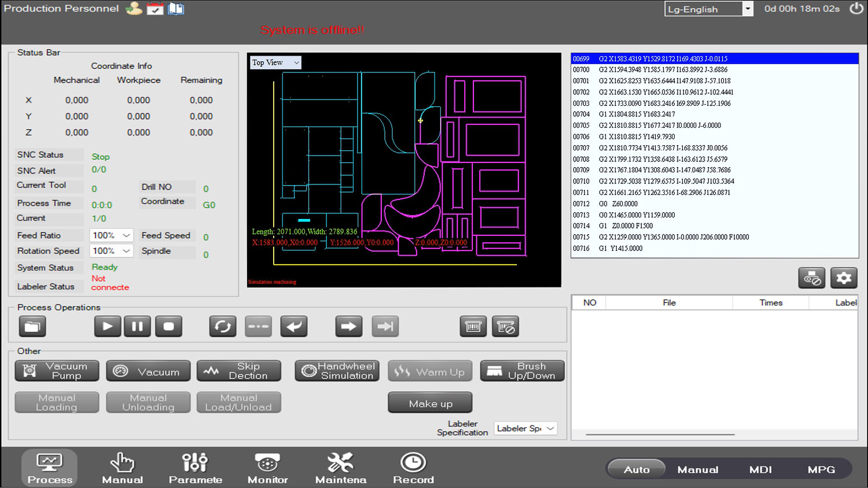This screenshot has height=488, width=868.
Task: Open the calendar icon in the header
Action: click(155, 9)
